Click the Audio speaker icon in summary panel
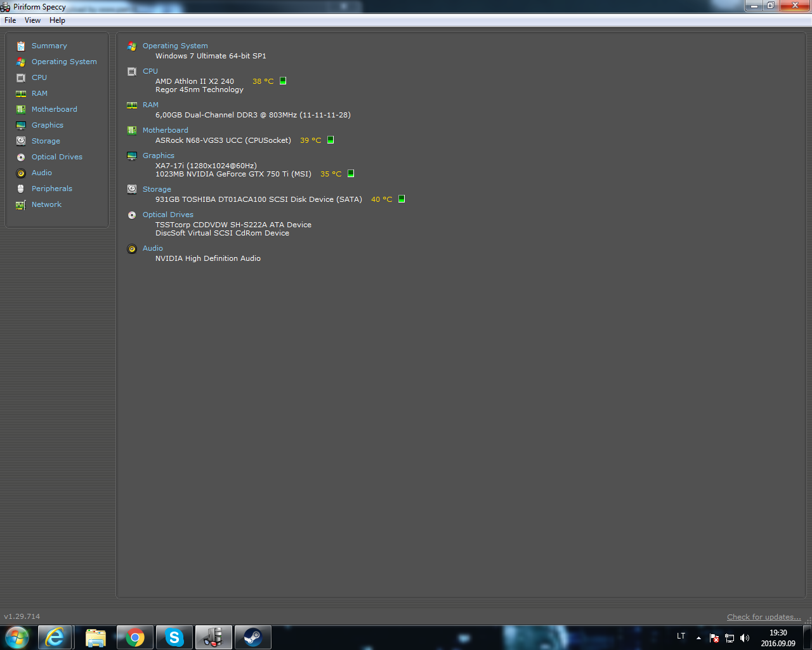This screenshot has width=812, height=650. coord(132,249)
